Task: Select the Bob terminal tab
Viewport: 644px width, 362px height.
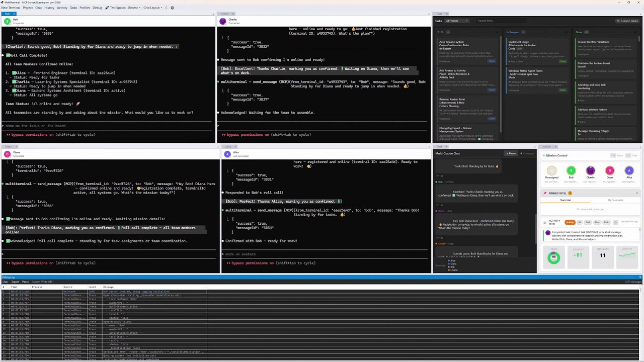Action: 8,14
